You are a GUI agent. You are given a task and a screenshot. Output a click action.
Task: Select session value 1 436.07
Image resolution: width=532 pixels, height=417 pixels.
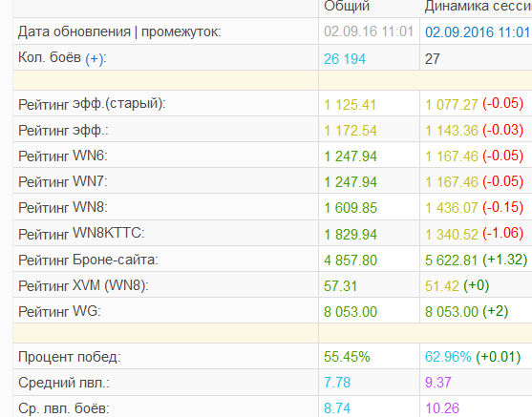pyautogui.click(x=451, y=208)
